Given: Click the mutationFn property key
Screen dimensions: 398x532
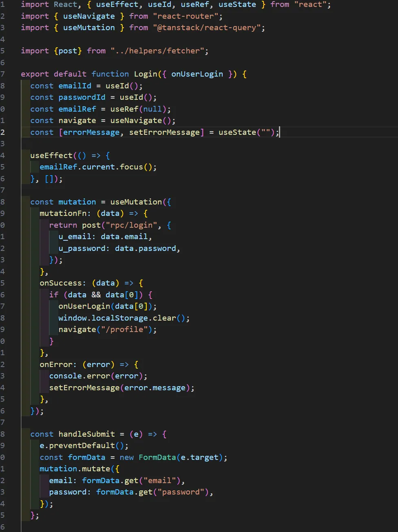Looking at the screenshot, I should click(63, 213).
